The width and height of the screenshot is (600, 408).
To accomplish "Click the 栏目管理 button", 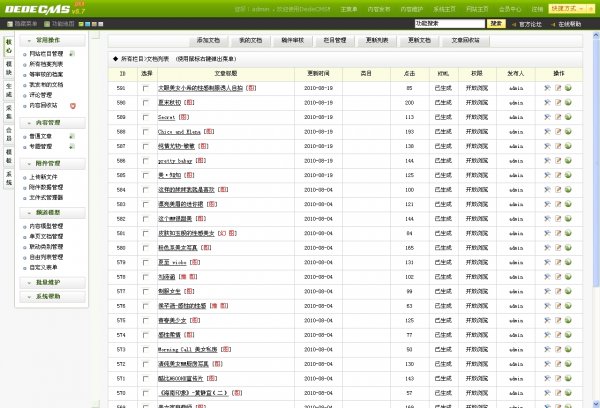I will point(335,40).
